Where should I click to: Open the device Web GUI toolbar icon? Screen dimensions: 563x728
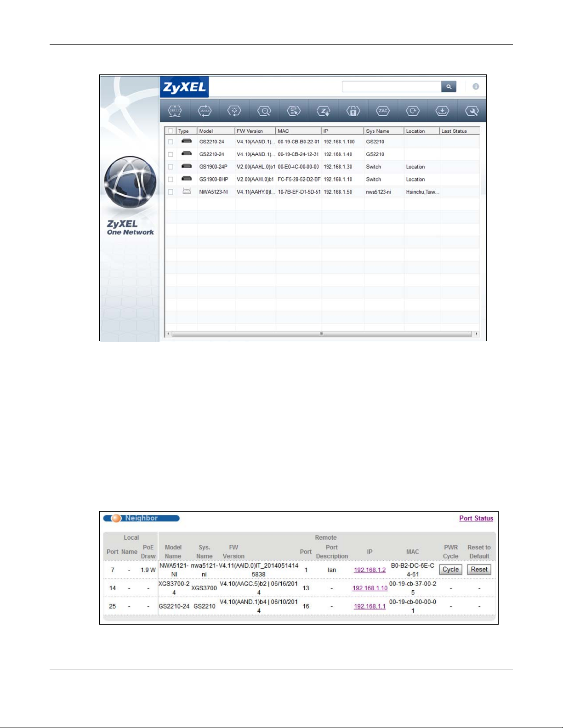coord(294,111)
